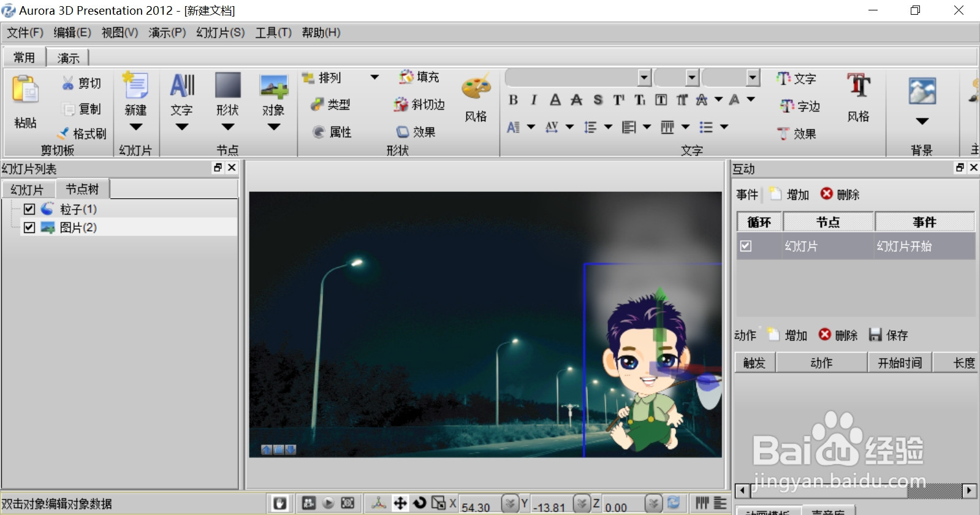Viewport: 980px width, 515px height.
Task: Click 增加 to add an action
Action: click(788, 335)
